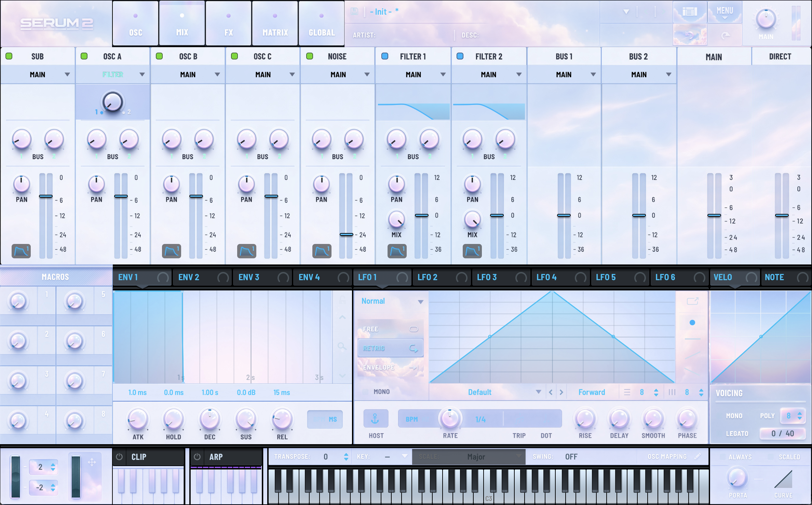The width and height of the screenshot is (812, 505).
Task: Toggle the OSC B enable light
Action: [x=159, y=56]
